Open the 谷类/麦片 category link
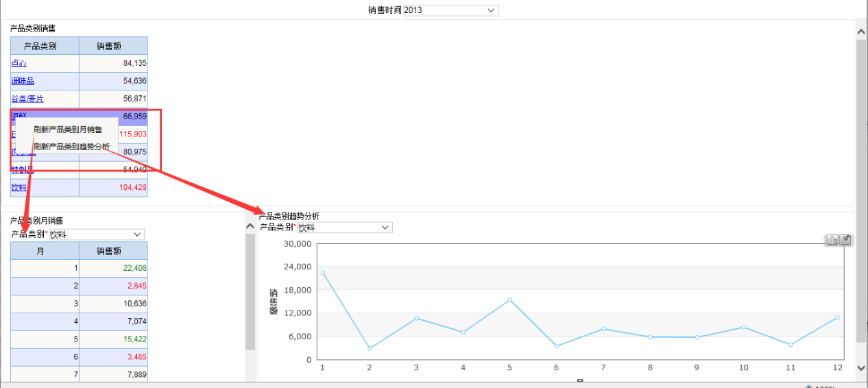Viewport: 868px width, 388px height. (x=27, y=99)
